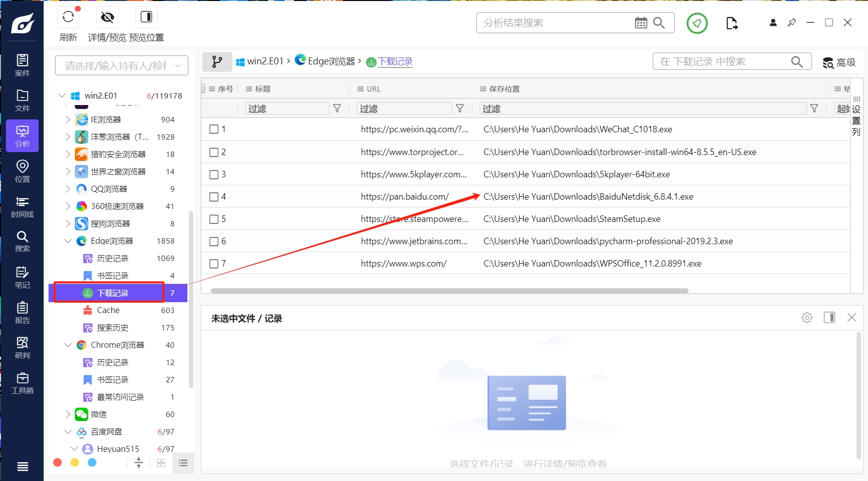Click magnifier in 下载记录 search box

(797, 61)
